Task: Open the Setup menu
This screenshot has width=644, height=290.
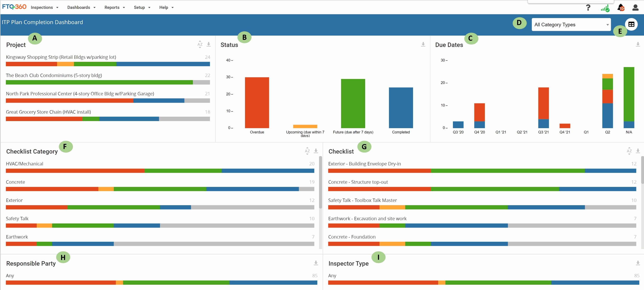Action: [x=142, y=8]
